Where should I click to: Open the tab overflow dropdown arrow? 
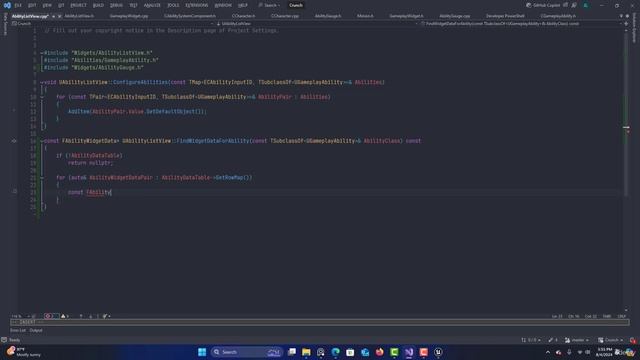pos(621,16)
